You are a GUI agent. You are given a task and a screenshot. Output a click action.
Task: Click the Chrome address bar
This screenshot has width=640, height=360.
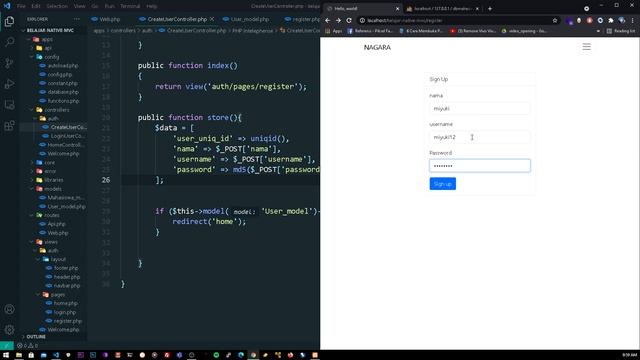457,20
